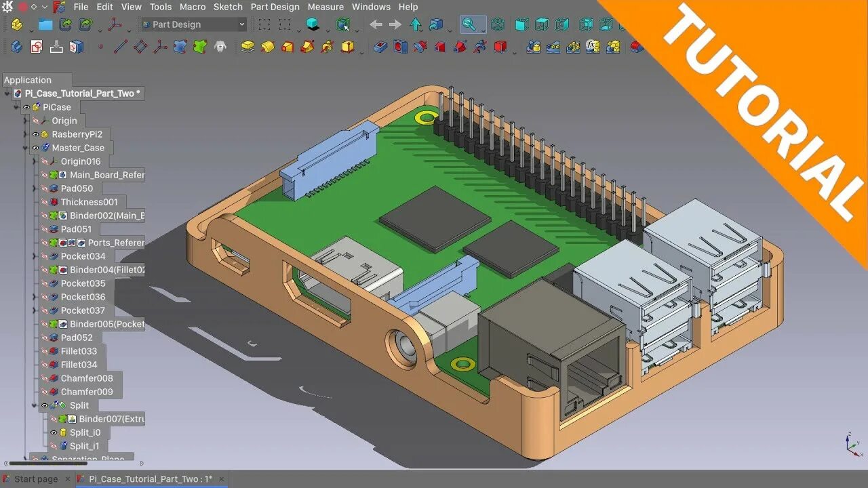
Task: Open the folder icon in toolbar
Action: [x=45, y=24]
